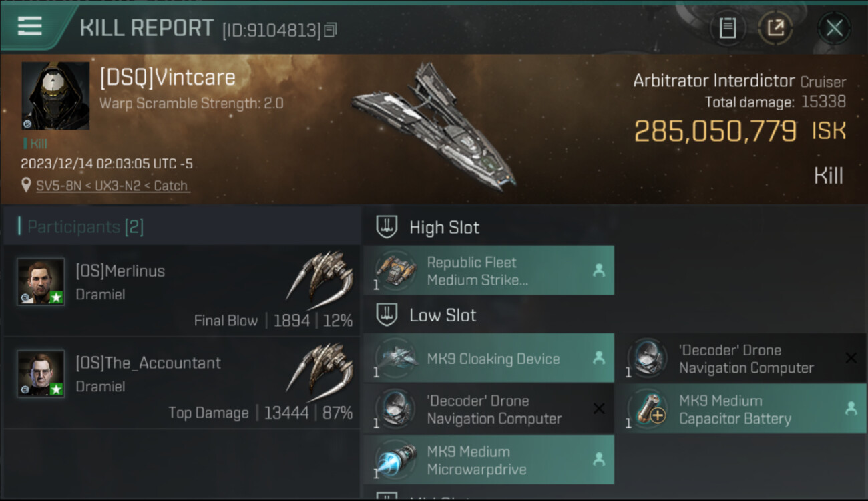This screenshot has width=868, height=501.
Task: Close the kill report window
Action: point(834,28)
